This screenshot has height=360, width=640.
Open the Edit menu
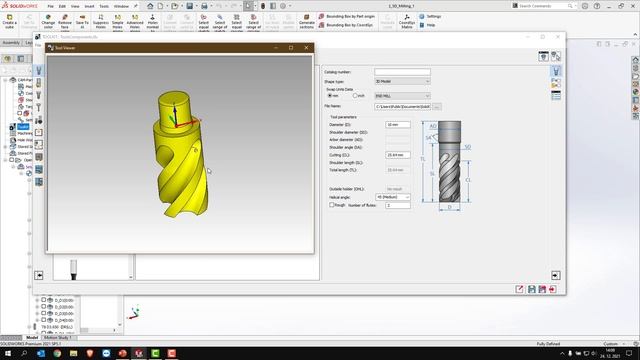pos(62,6)
